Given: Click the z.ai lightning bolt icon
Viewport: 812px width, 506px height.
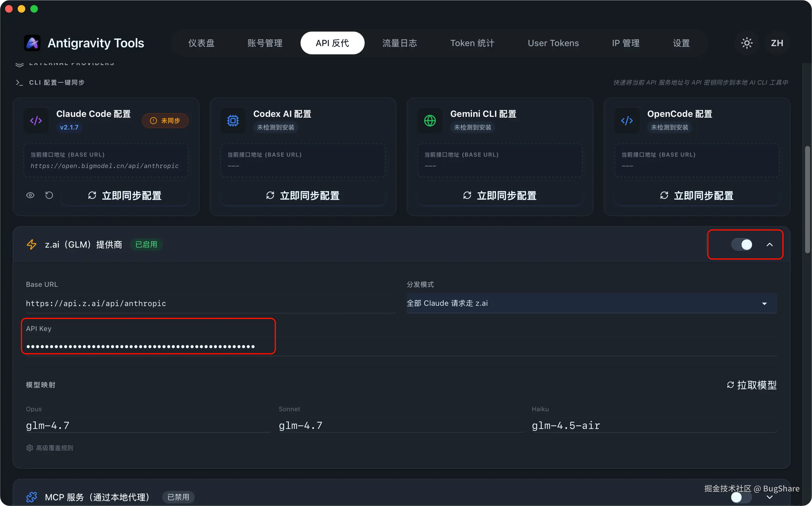Looking at the screenshot, I should pos(32,244).
